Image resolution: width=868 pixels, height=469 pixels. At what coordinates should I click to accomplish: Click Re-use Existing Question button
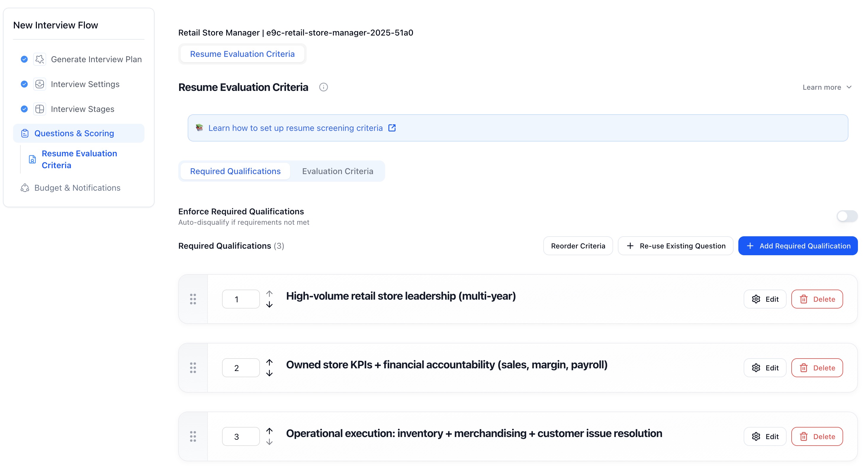[675, 246]
